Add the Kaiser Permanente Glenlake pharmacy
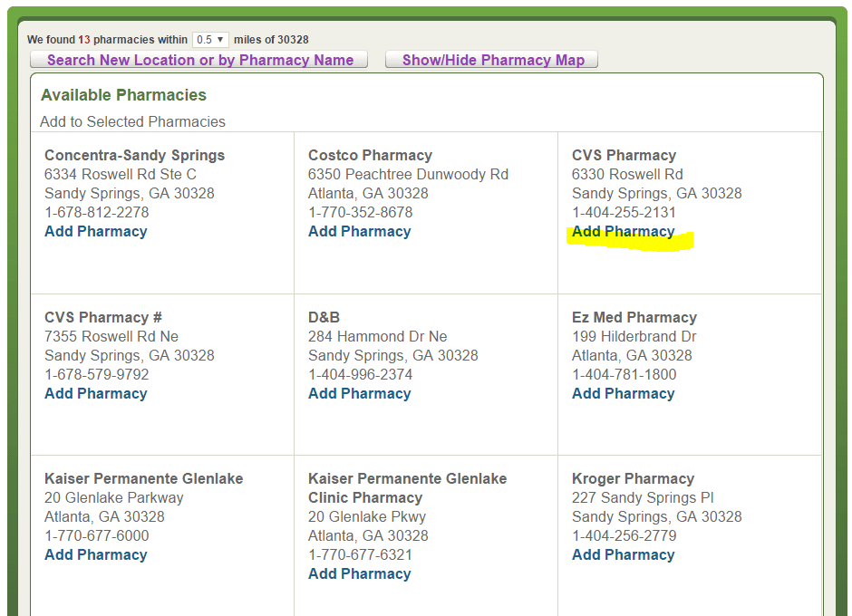Image resolution: width=852 pixels, height=616 pixels. point(95,554)
